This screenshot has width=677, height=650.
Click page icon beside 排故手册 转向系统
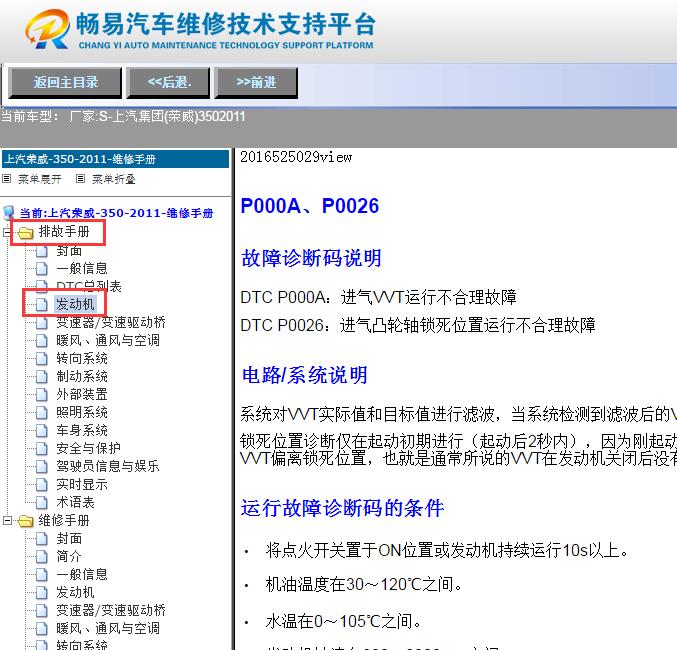pos(41,358)
